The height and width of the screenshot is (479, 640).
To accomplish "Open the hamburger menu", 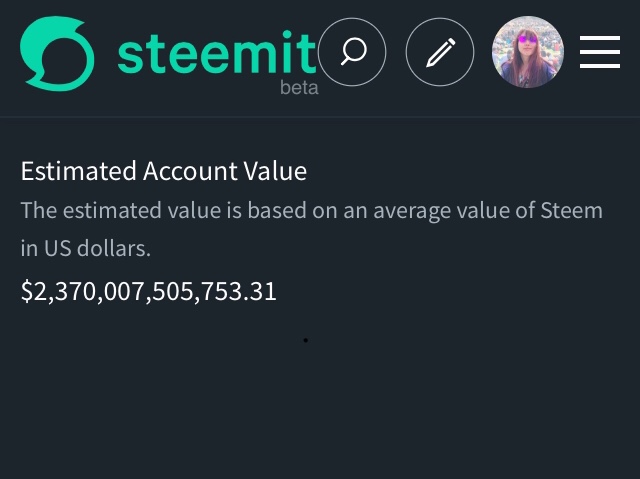I will 600,52.
